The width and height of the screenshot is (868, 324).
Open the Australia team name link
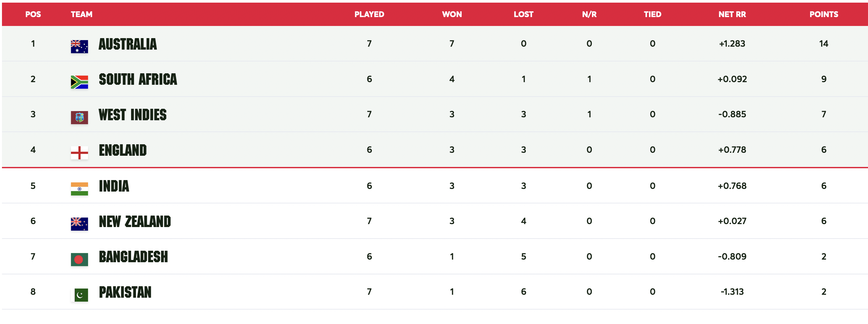tap(127, 44)
